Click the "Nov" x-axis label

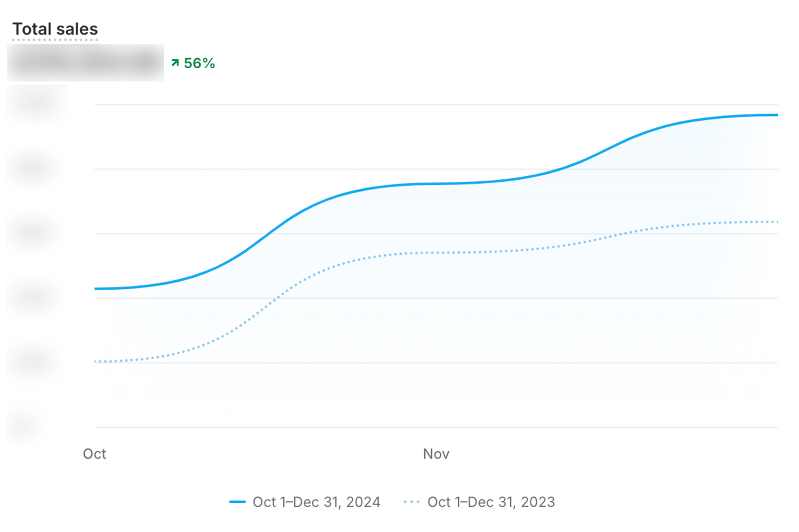pyautogui.click(x=436, y=454)
